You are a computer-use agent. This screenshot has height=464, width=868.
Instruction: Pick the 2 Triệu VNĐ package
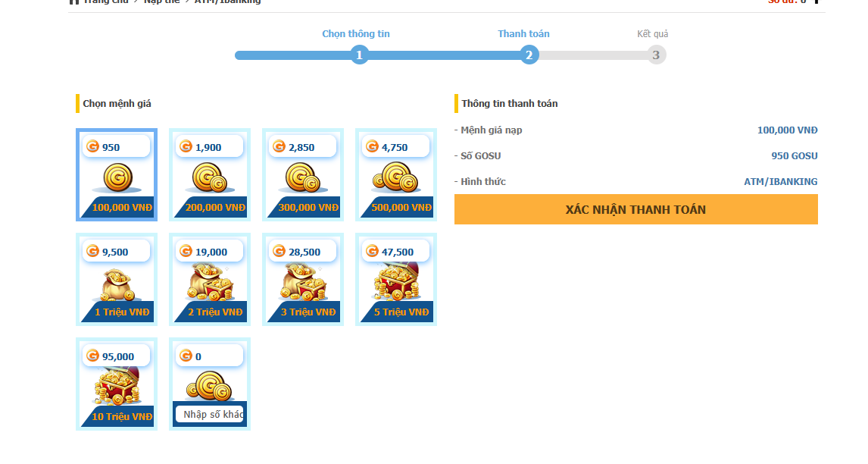pos(210,280)
